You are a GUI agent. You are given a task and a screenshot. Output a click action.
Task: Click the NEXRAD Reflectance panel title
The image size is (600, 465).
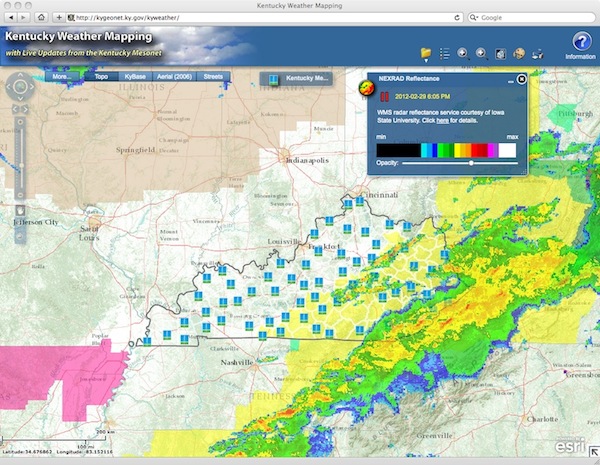click(x=409, y=78)
